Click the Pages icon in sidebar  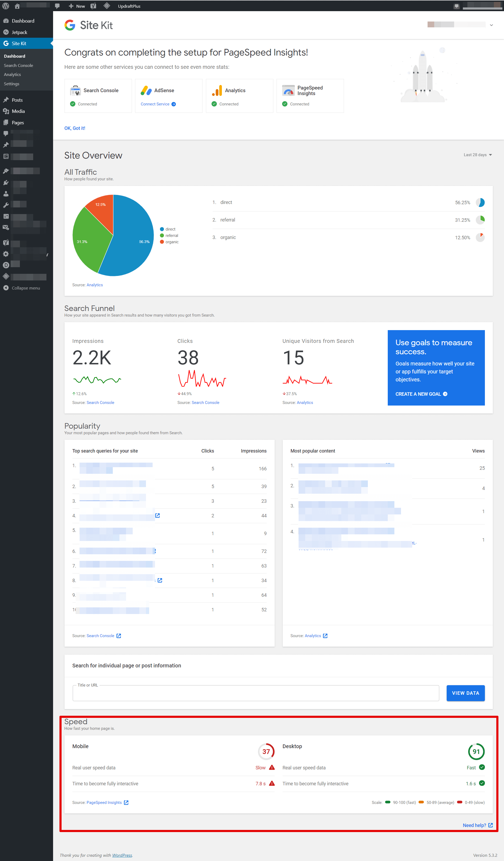(6, 122)
